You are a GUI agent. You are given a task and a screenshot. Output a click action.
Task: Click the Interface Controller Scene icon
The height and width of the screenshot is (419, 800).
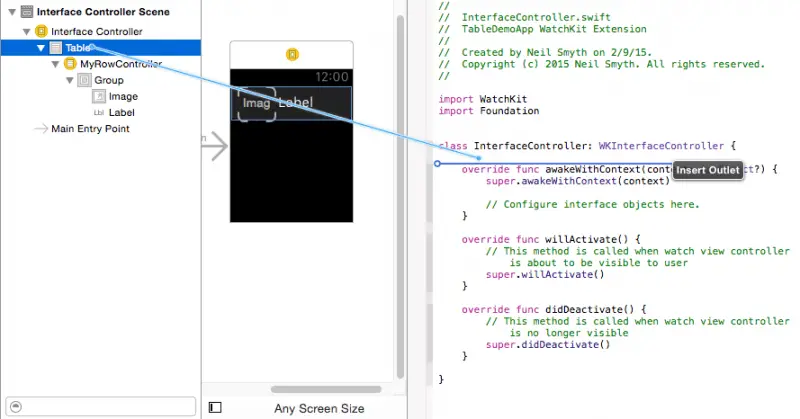tap(27, 12)
